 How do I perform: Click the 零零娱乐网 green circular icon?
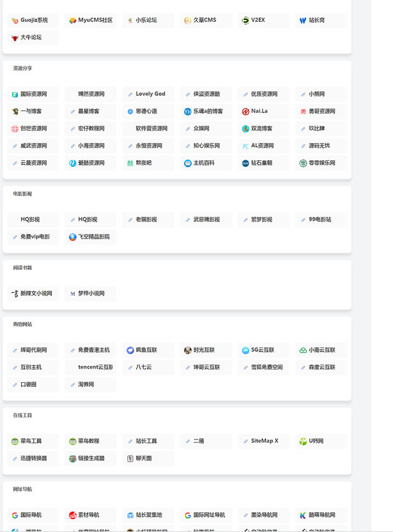(x=303, y=164)
